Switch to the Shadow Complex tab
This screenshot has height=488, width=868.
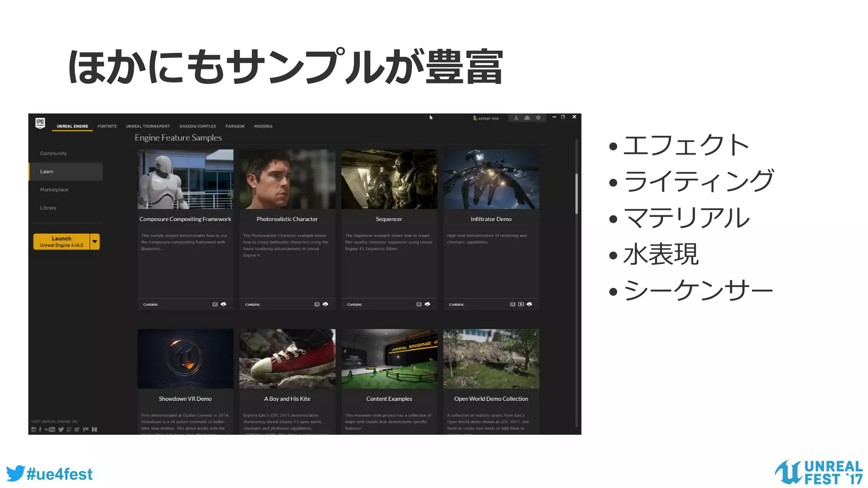coord(198,126)
